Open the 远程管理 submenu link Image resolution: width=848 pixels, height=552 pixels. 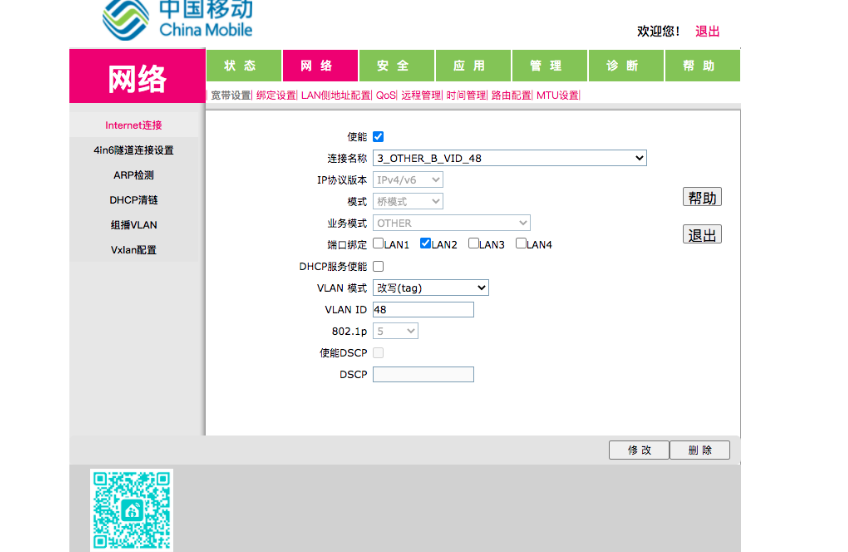click(x=421, y=96)
